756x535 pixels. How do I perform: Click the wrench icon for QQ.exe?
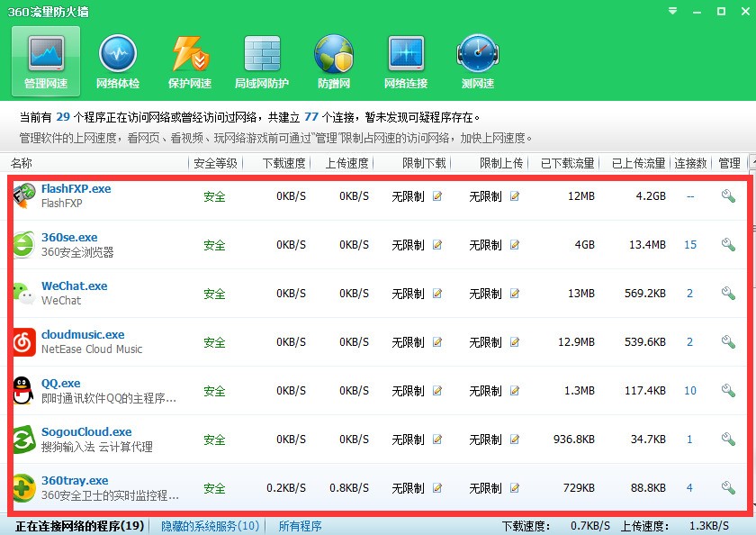pos(728,391)
